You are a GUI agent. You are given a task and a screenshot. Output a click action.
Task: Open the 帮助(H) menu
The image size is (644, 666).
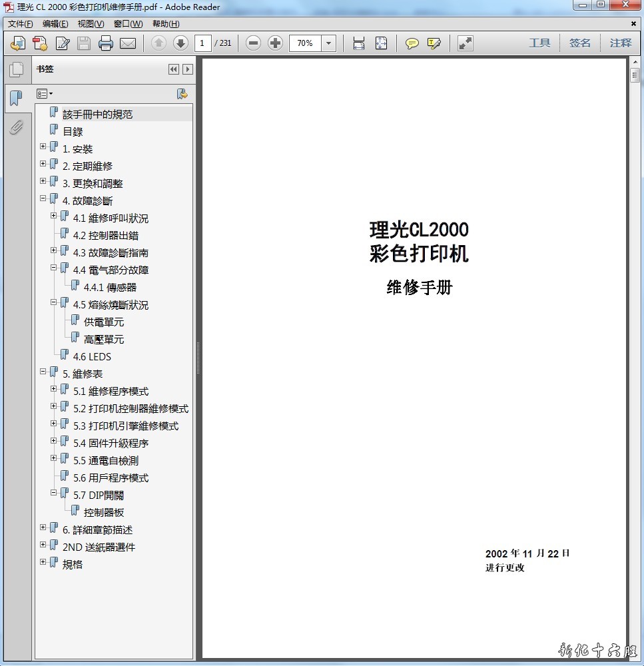tap(165, 24)
